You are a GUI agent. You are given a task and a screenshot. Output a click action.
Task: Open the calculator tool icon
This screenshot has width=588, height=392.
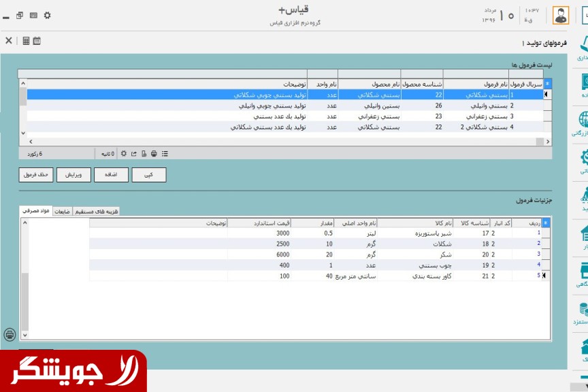26,41
